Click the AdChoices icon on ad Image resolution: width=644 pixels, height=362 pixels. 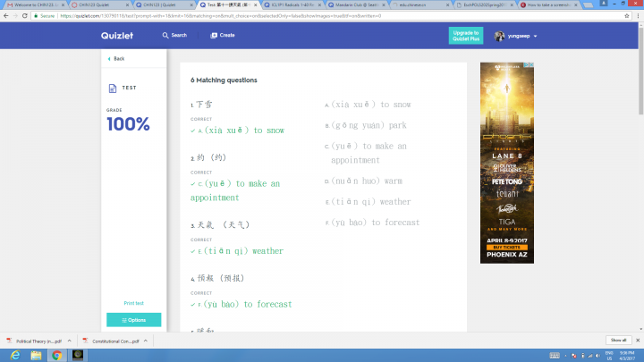coord(525,65)
